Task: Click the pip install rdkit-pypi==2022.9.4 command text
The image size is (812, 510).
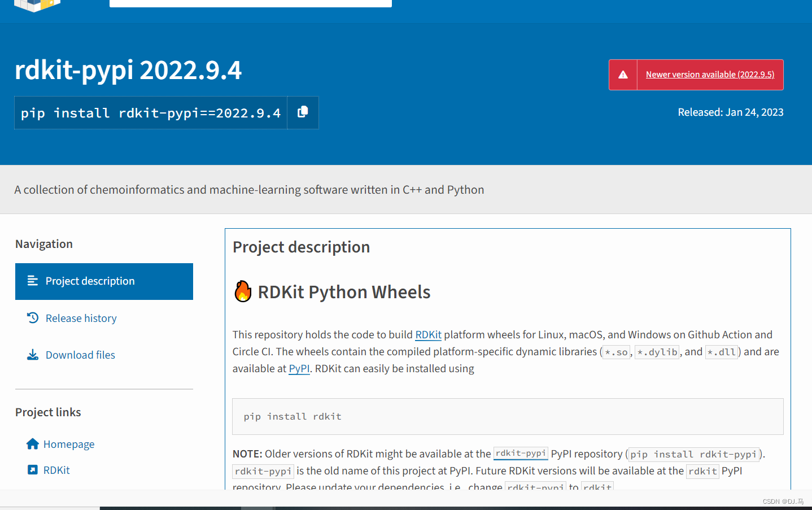Action: [151, 114]
